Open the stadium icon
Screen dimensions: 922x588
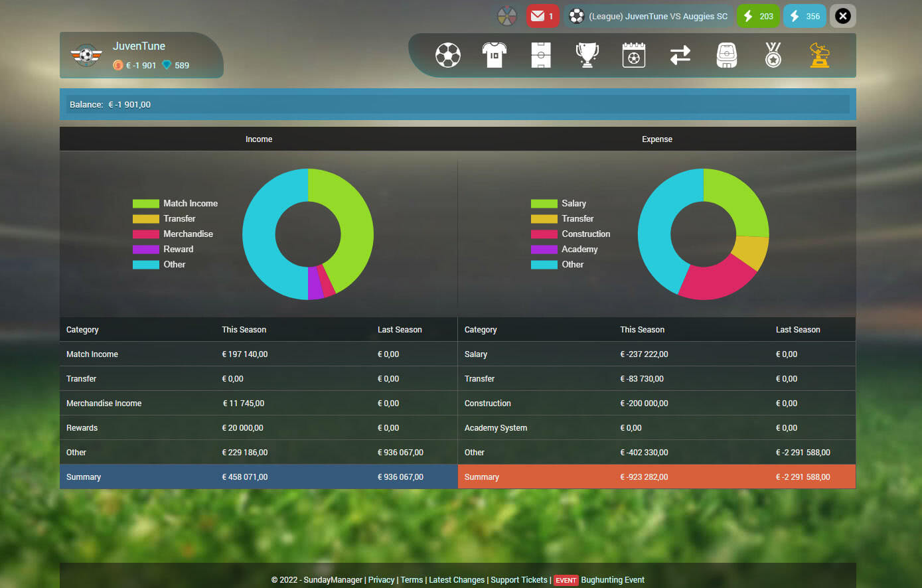pos(727,56)
